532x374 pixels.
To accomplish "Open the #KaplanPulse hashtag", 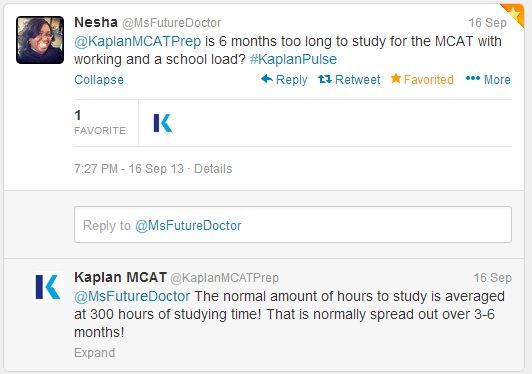I will (x=293, y=59).
